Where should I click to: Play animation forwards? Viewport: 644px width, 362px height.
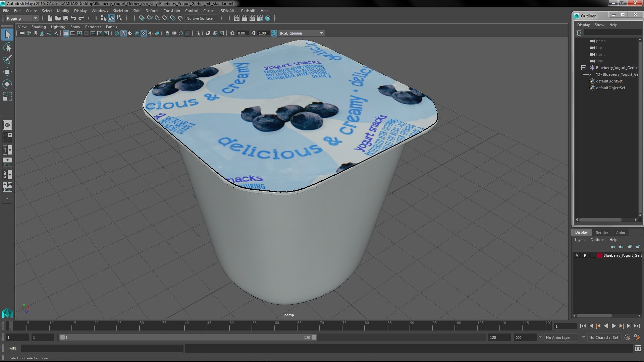click(613, 326)
